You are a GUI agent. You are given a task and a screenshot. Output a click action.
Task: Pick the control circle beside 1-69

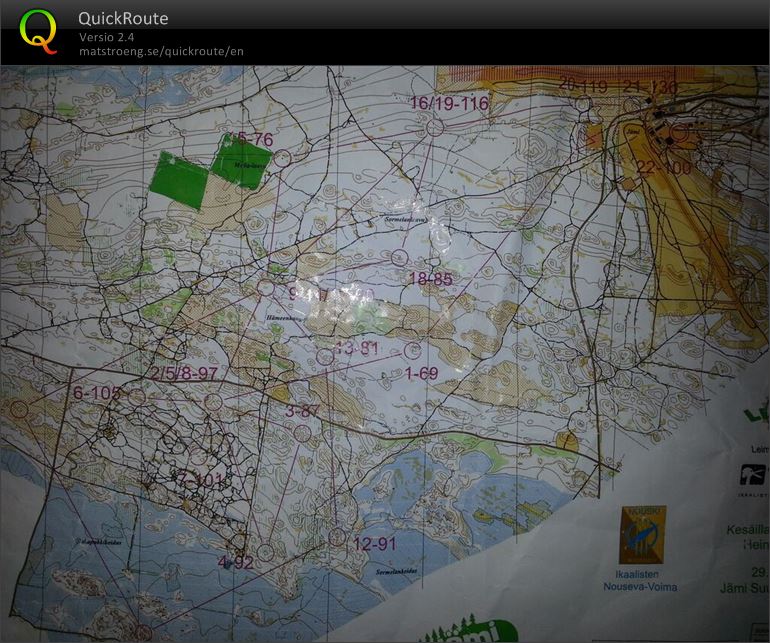tap(413, 350)
